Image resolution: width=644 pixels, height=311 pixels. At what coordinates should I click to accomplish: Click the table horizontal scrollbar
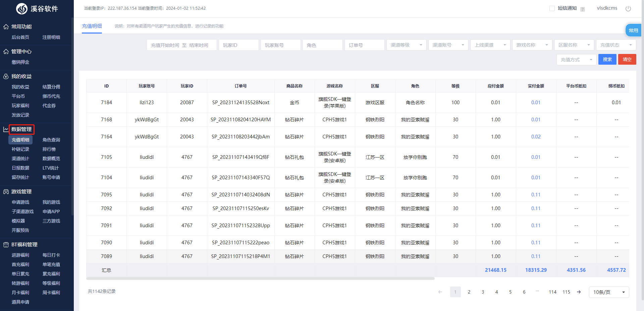pos(260,278)
